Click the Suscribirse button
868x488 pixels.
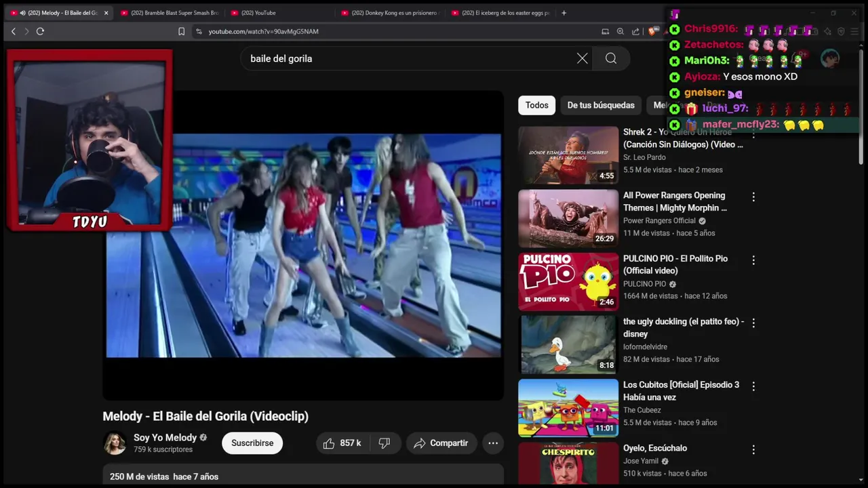(252, 443)
